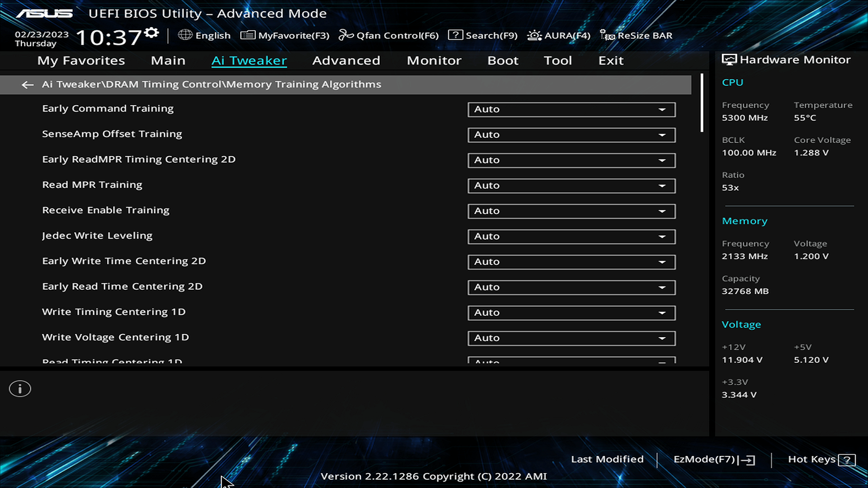Open Qfan Control fan icon
868x488 pixels.
click(x=346, y=35)
